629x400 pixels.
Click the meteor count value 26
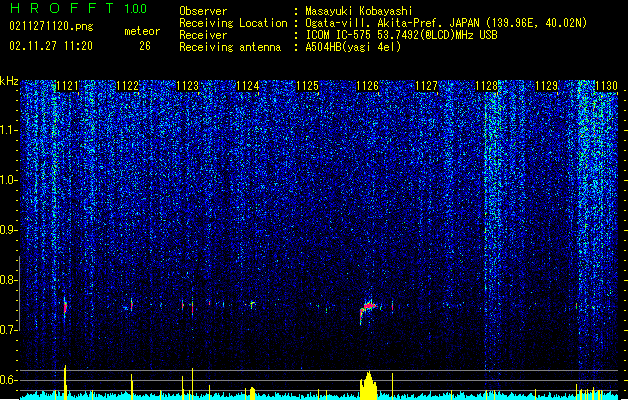pos(145,46)
